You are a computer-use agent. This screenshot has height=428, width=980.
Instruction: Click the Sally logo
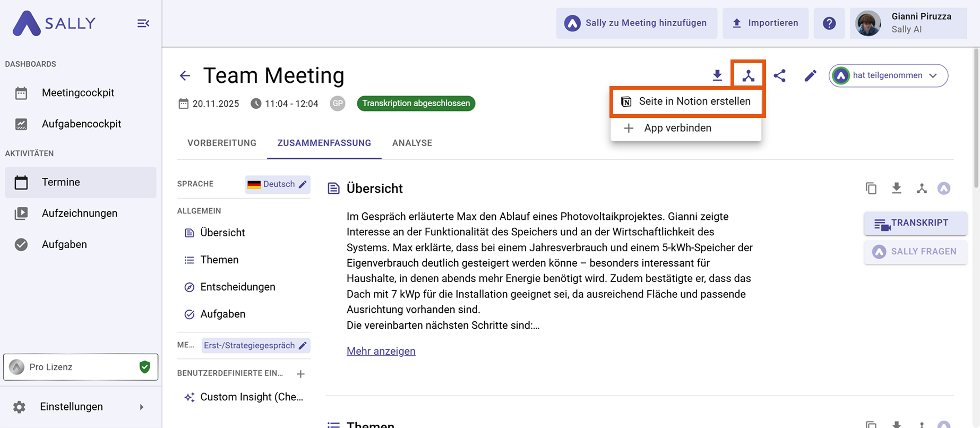[x=54, y=23]
